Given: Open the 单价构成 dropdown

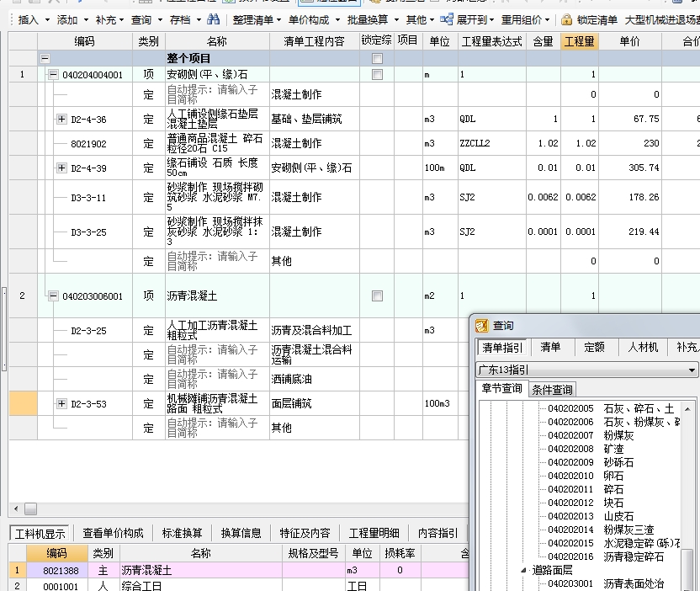Looking at the screenshot, I should pyautogui.click(x=314, y=20).
